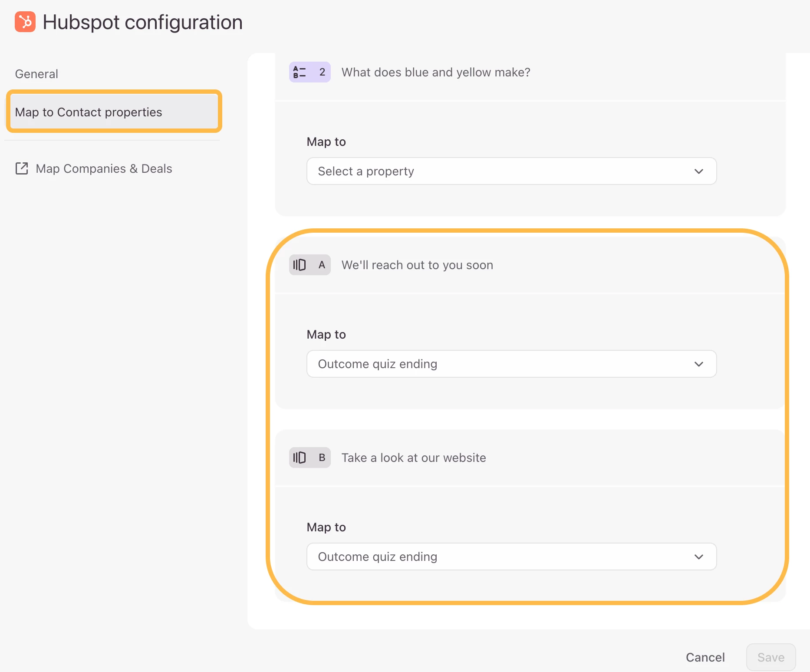
Task: Click the multiple choice icon for question 2
Action: coord(300,72)
